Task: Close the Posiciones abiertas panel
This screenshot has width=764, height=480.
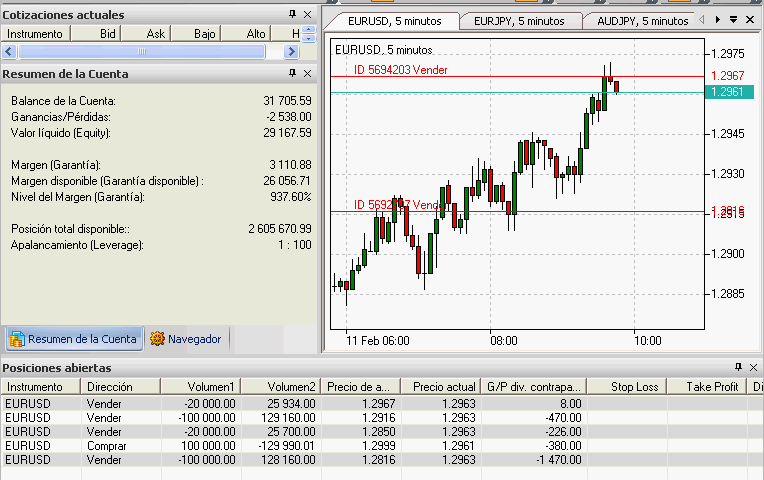Action: pos(753,367)
